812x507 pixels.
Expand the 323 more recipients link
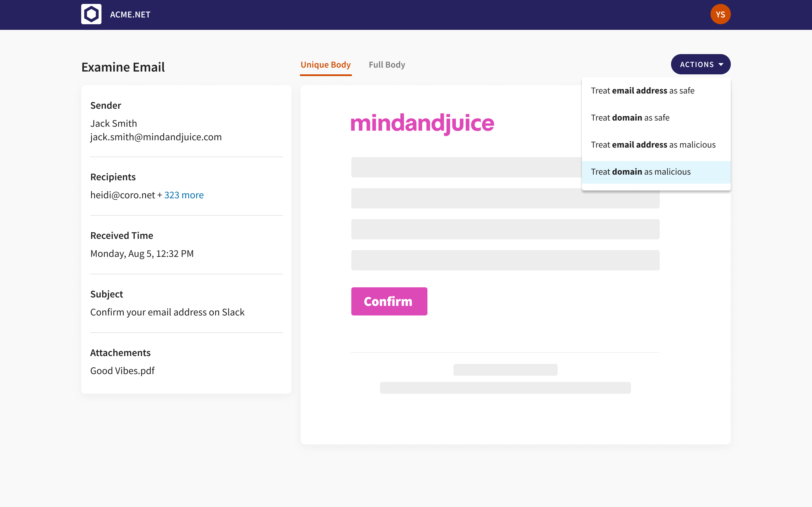(184, 195)
